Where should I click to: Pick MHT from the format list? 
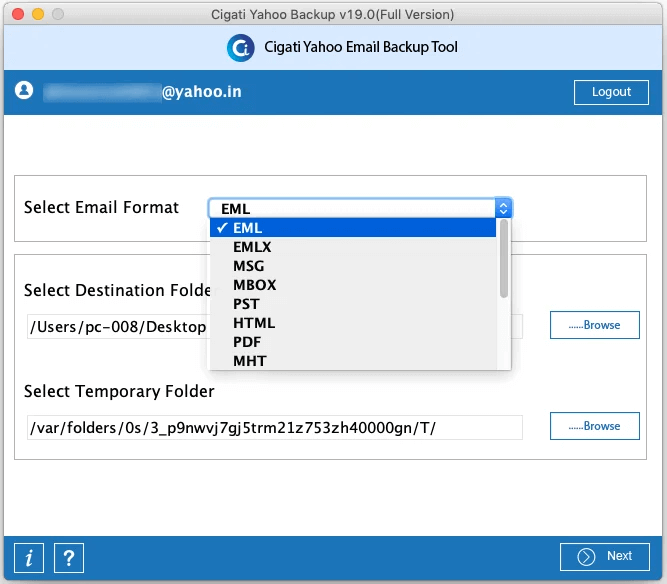(353, 361)
